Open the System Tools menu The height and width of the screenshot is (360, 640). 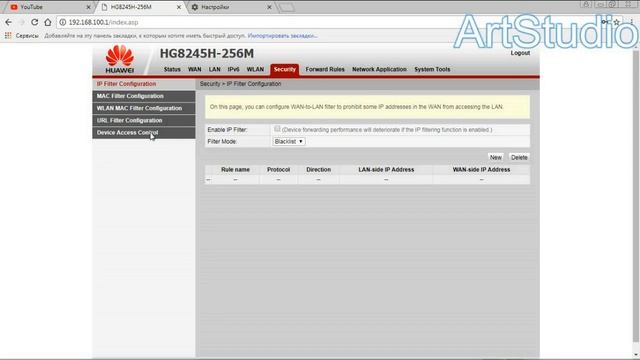pos(432,69)
